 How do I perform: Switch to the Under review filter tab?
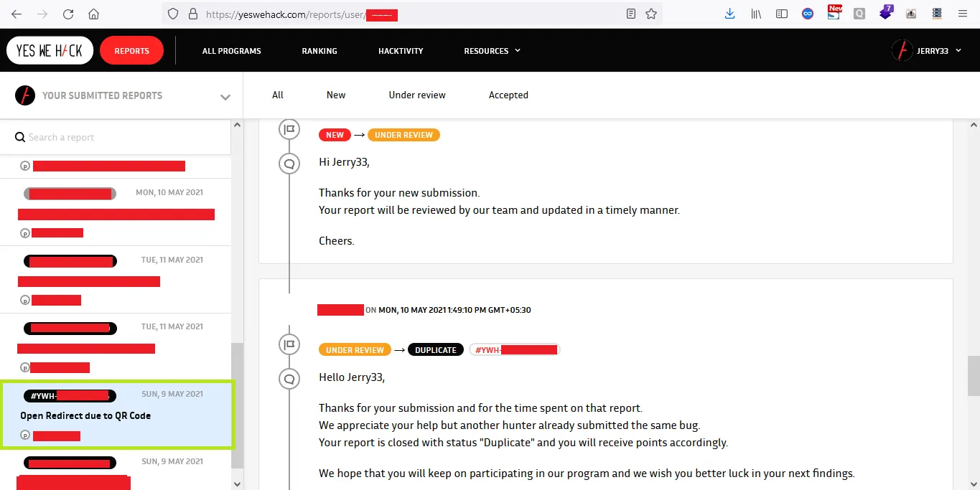pos(417,95)
